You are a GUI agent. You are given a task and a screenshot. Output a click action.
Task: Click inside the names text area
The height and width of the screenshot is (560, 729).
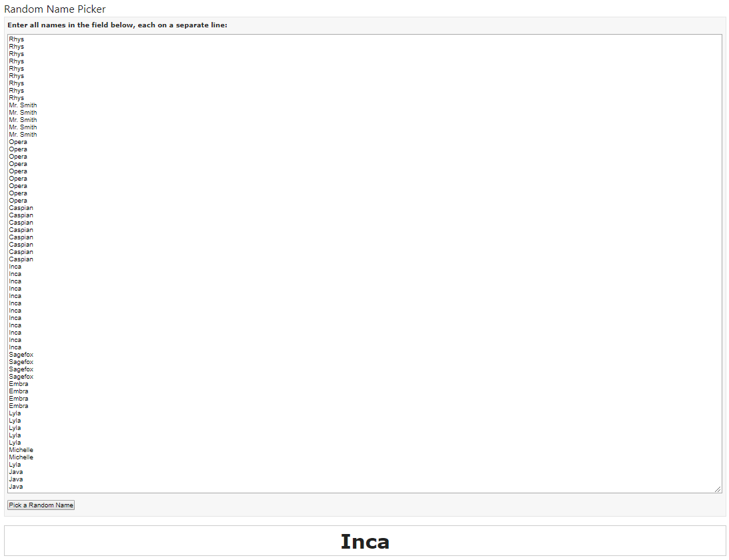364,263
